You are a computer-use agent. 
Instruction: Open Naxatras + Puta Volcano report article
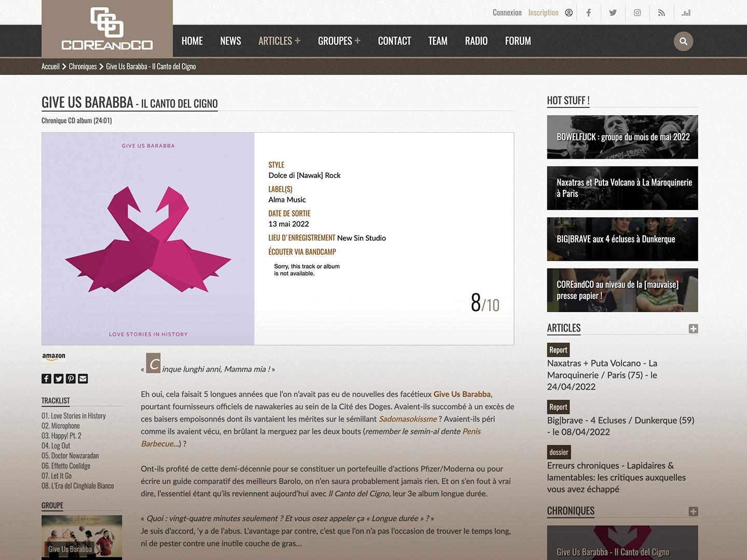[x=602, y=375]
